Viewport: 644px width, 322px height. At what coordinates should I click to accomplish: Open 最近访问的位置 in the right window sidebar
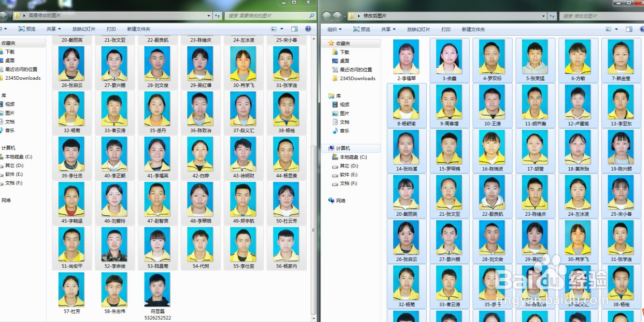pyautogui.click(x=352, y=70)
